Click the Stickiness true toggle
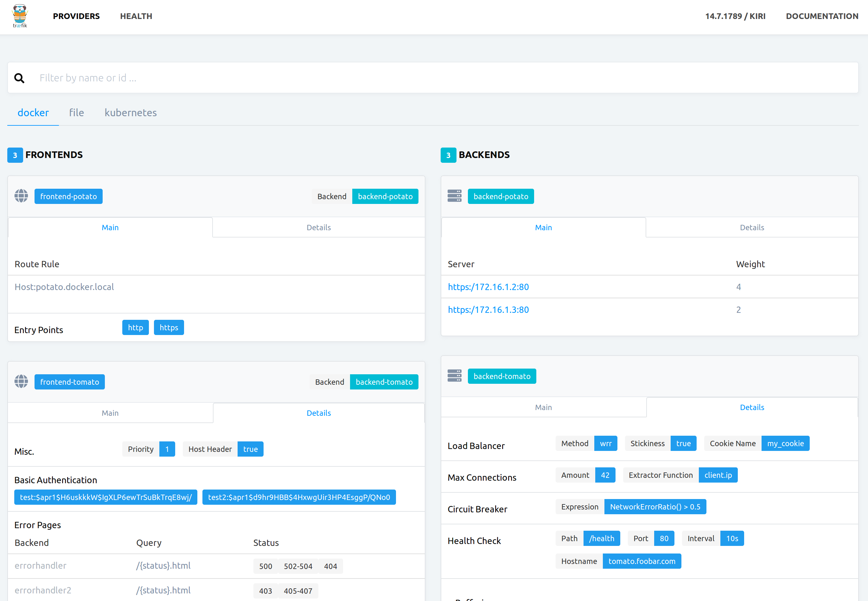This screenshot has height=601, width=868. [683, 443]
